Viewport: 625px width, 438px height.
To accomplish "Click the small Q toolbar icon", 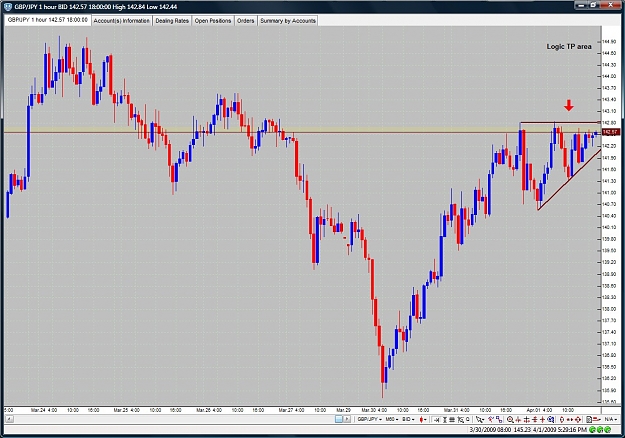I will click(468, 419).
